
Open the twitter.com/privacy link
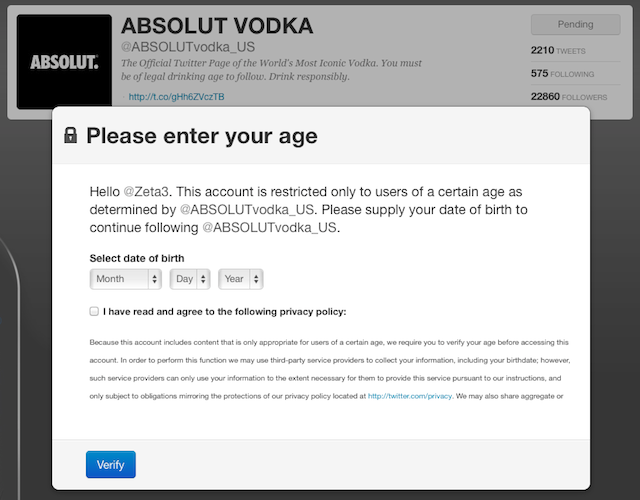[x=410, y=396]
